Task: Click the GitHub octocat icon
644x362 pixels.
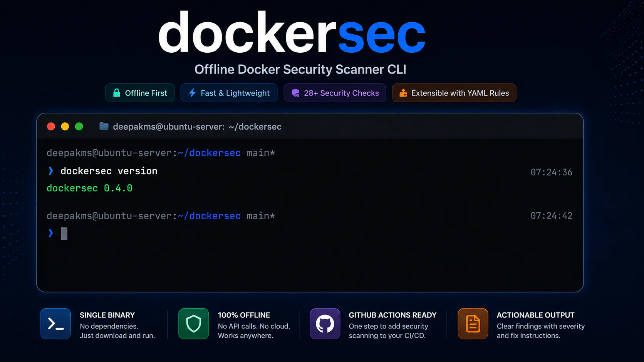Action: coord(325,324)
